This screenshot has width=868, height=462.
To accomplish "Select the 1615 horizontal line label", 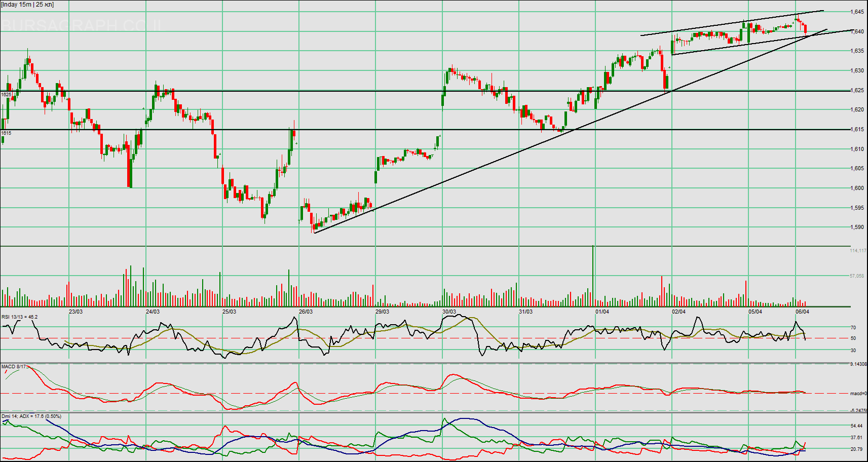I will coord(6,133).
